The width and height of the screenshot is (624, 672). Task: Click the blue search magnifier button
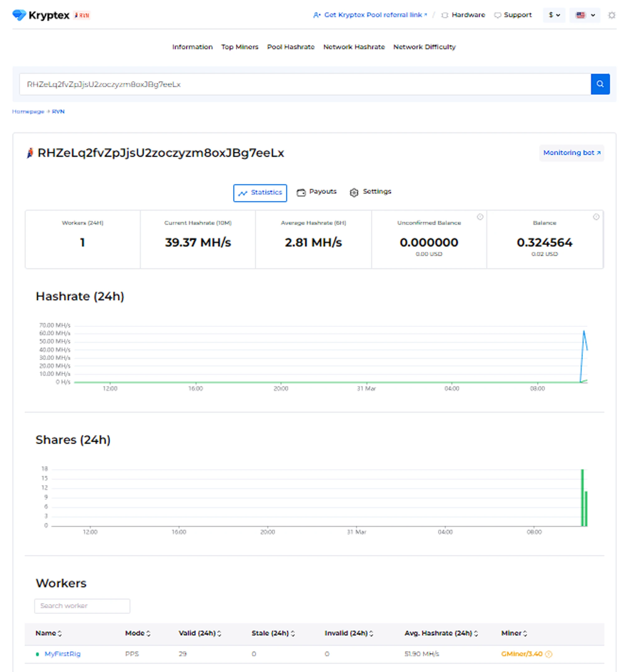pyautogui.click(x=600, y=84)
